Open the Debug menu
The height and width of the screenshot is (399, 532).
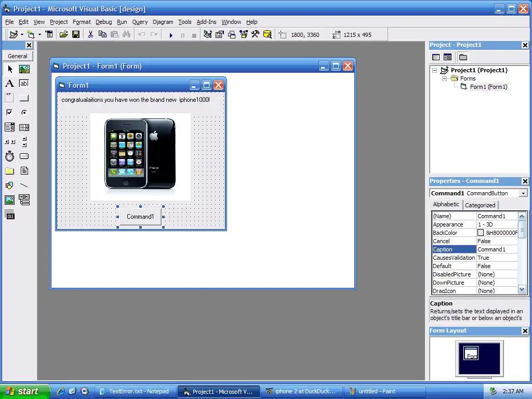click(x=103, y=22)
